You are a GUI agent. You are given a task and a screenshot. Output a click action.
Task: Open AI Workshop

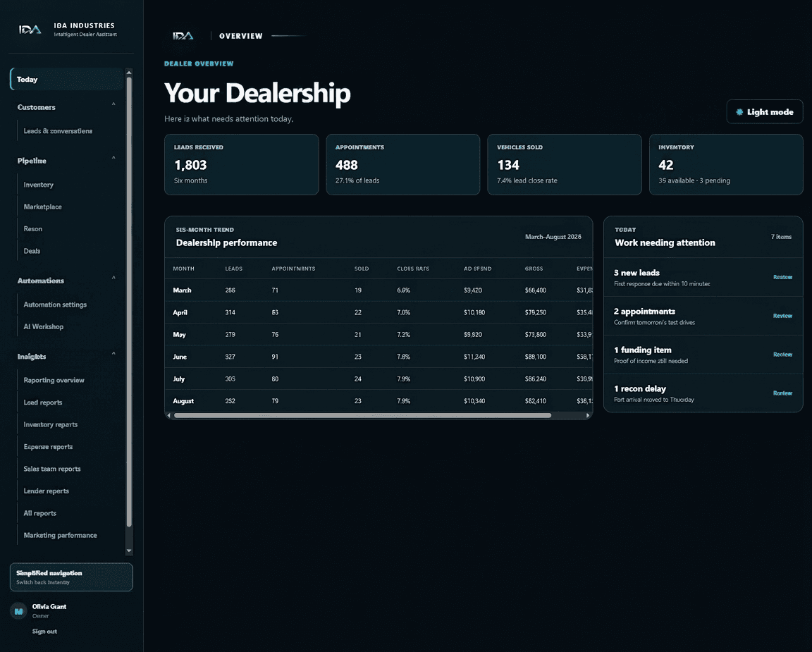click(44, 327)
